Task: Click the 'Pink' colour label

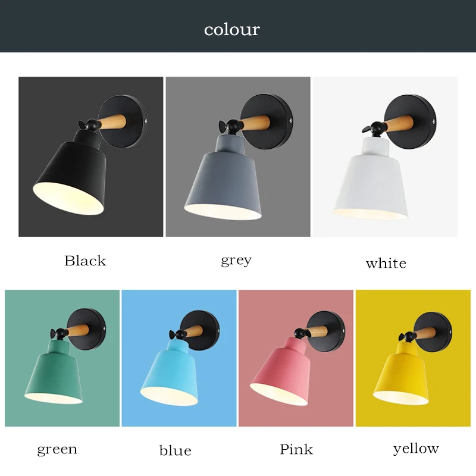Action: pyautogui.click(x=296, y=449)
